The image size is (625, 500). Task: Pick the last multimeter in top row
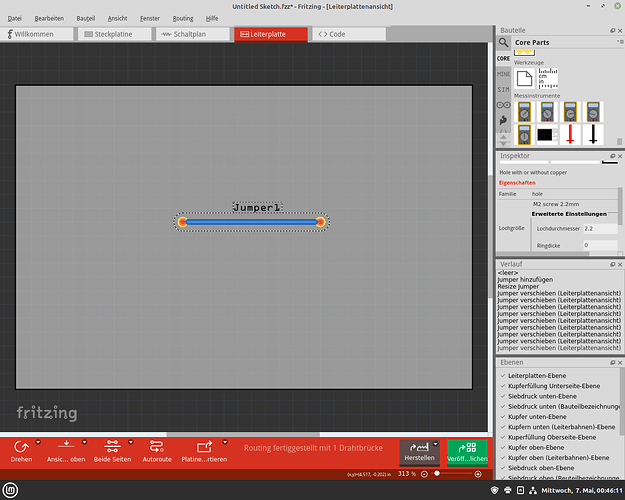(593, 112)
